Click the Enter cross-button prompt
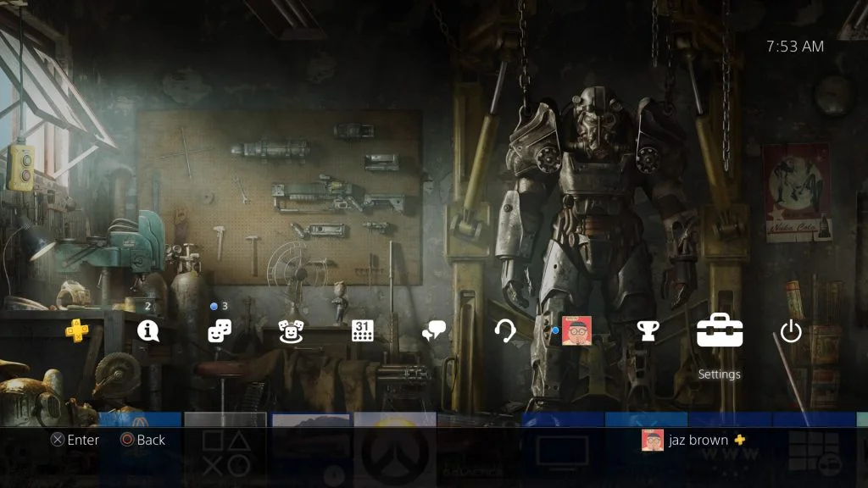The image size is (868, 488). [x=75, y=440]
